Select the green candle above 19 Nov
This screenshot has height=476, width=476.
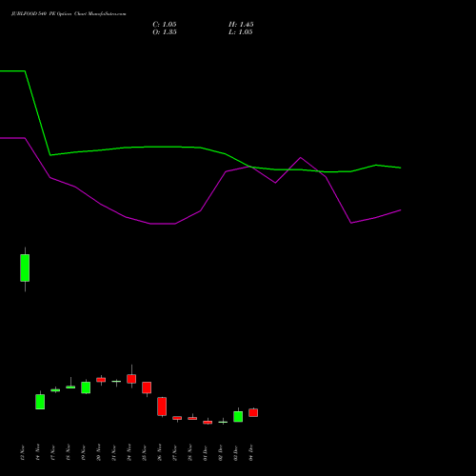pyautogui.click(x=86, y=387)
